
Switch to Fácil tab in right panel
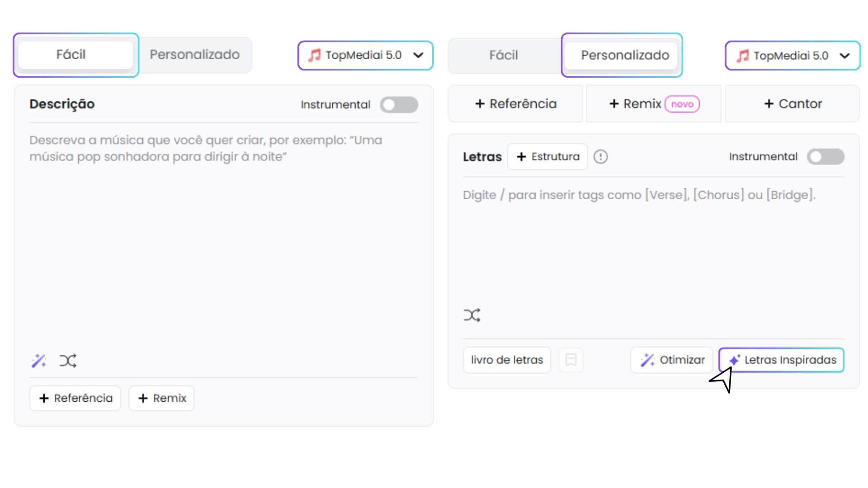(503, 55)
